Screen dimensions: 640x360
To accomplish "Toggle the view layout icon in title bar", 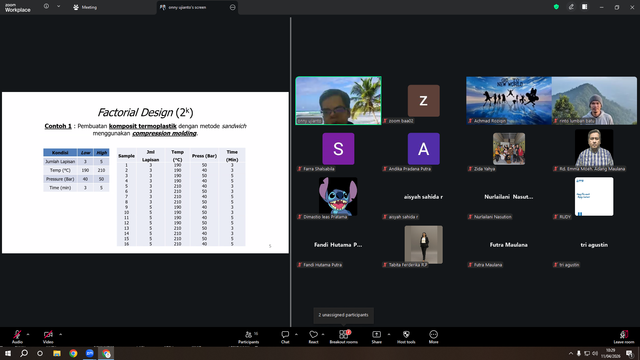I will click(x=585, y=7).
